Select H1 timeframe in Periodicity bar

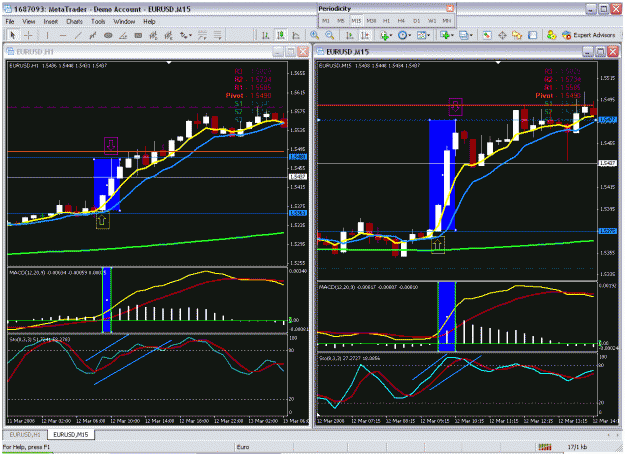point(386,21)
